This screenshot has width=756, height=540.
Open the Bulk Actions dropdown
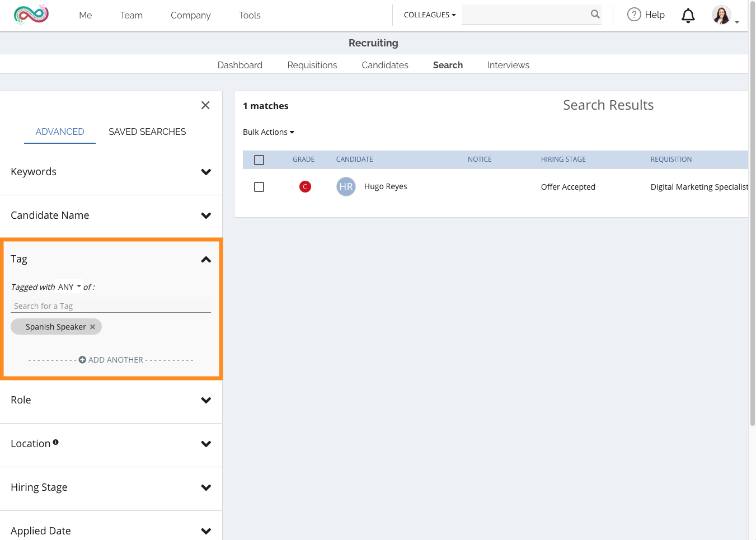tap(268, 132)
